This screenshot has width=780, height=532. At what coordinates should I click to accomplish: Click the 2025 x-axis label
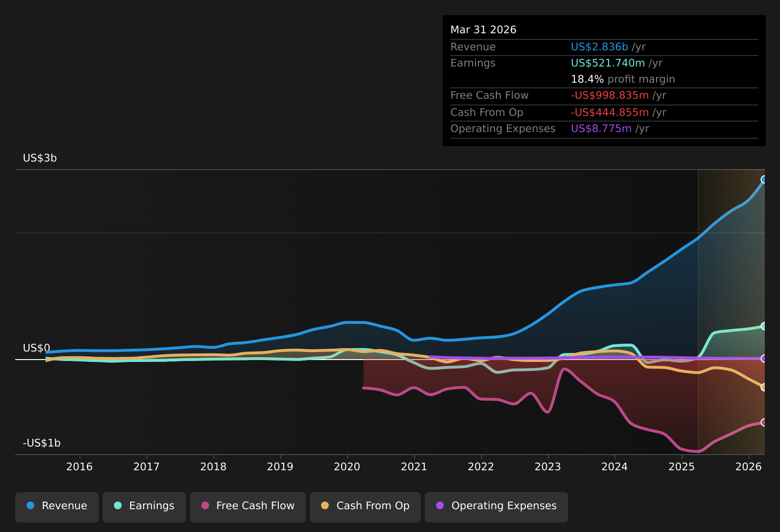click(682, 467)
